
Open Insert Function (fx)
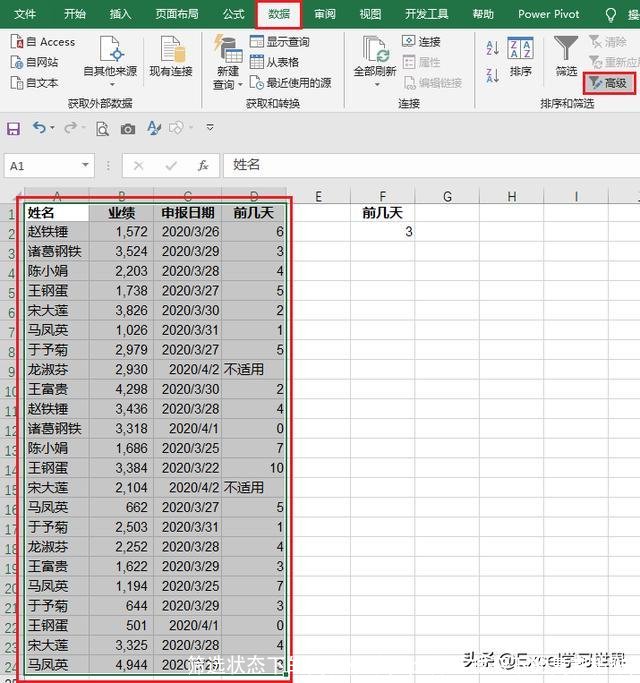click(x=203, y=166)
